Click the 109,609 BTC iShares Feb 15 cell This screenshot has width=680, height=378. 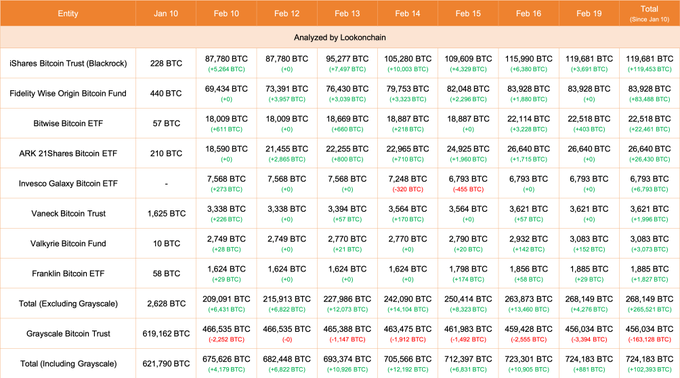468,63
